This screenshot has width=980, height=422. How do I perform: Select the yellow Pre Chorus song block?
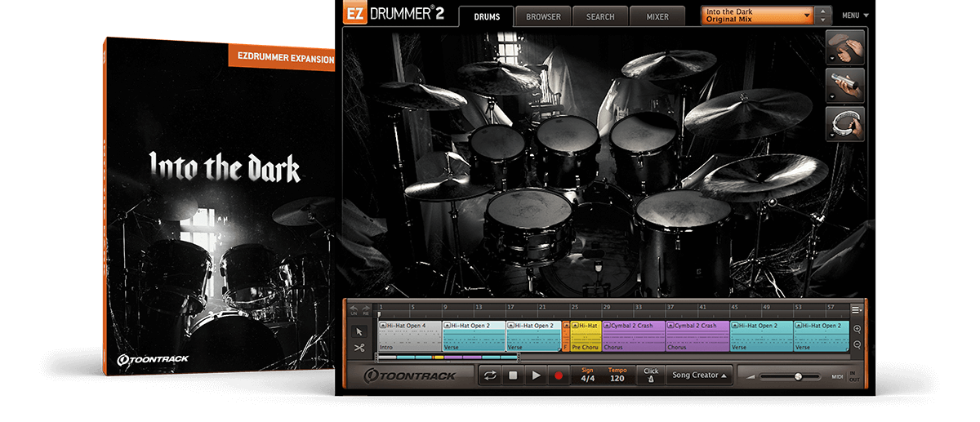586,336
